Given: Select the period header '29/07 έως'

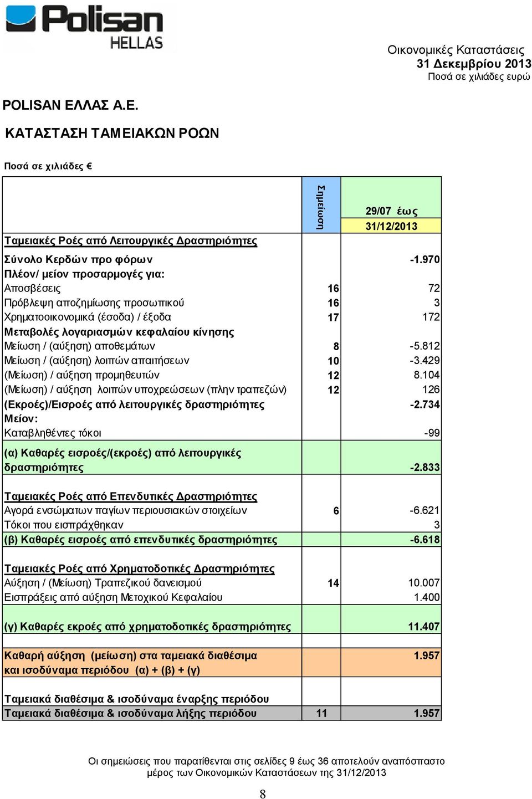Looking at the screenshot, I should [x=391, y=211].
